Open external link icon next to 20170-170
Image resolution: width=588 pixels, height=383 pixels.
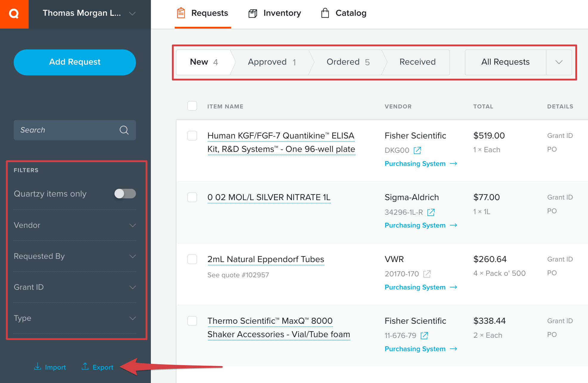coord(427,274)
